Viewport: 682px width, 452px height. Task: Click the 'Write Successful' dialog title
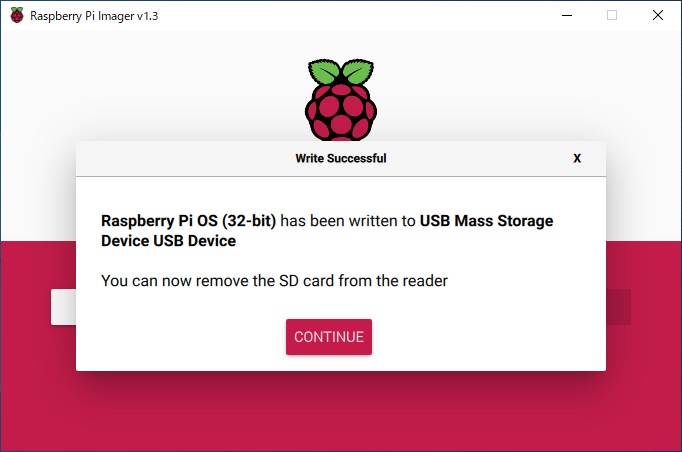tap(341, 158)
